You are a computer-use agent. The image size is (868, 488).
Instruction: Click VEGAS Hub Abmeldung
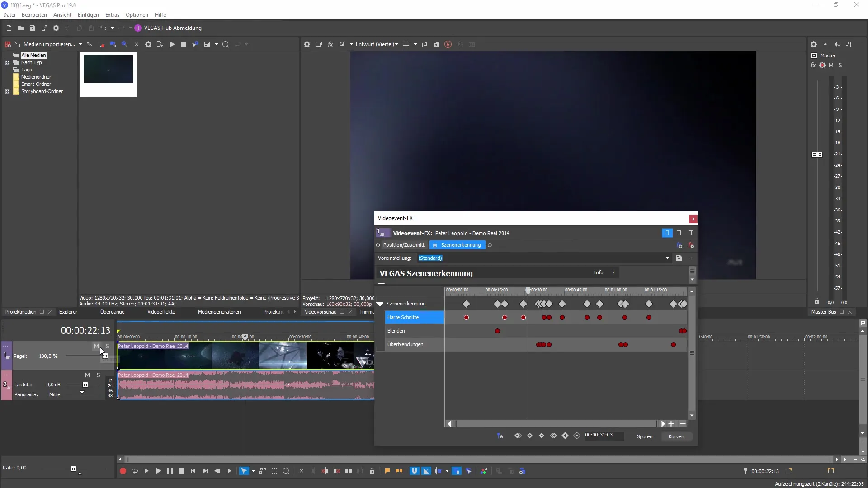[173, 28]
